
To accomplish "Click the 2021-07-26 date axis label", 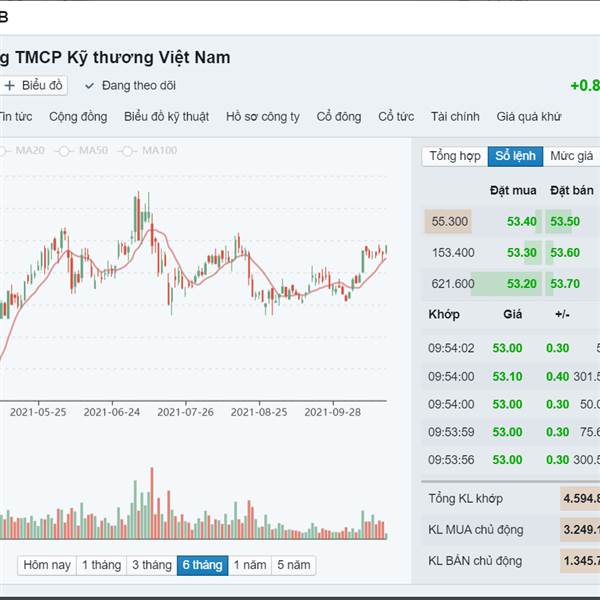I will 185,412.
